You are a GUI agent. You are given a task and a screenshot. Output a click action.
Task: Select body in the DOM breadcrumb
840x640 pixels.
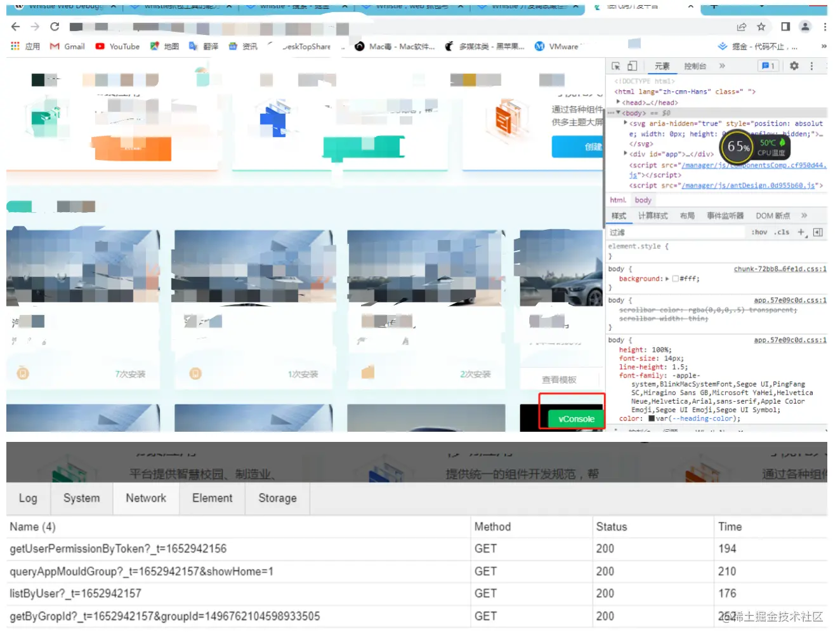[643, 200]
